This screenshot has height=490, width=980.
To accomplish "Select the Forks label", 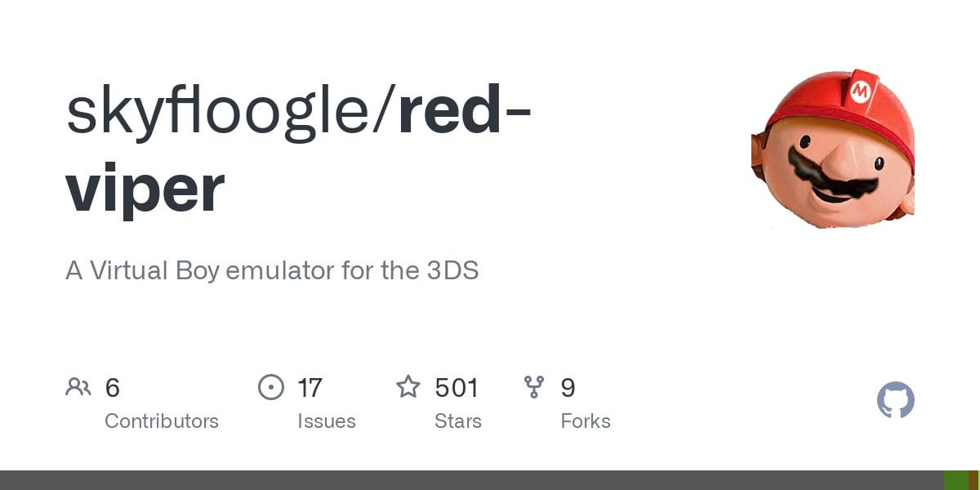I will click(x=586, y=421).
